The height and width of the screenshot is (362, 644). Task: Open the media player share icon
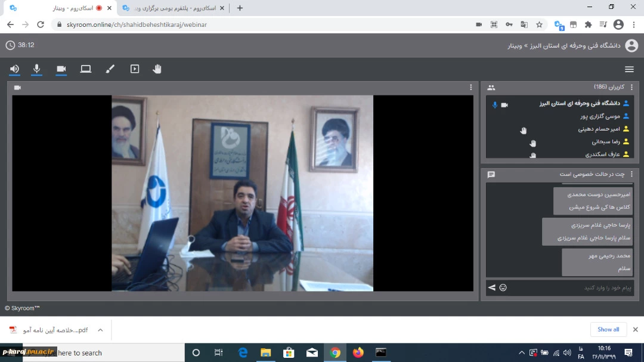coord(135,69)
